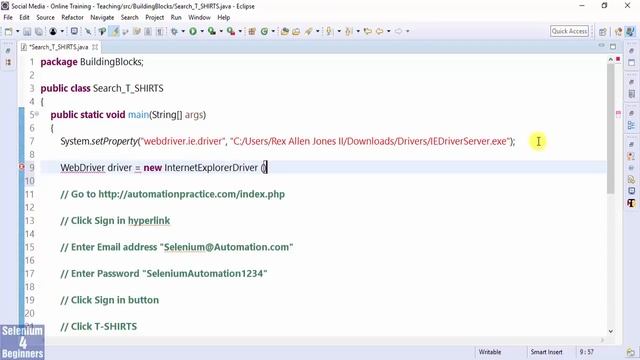Collapse the main method fold on line 5
The height and width of the screenshot is (360, 640).
point(37,114)
